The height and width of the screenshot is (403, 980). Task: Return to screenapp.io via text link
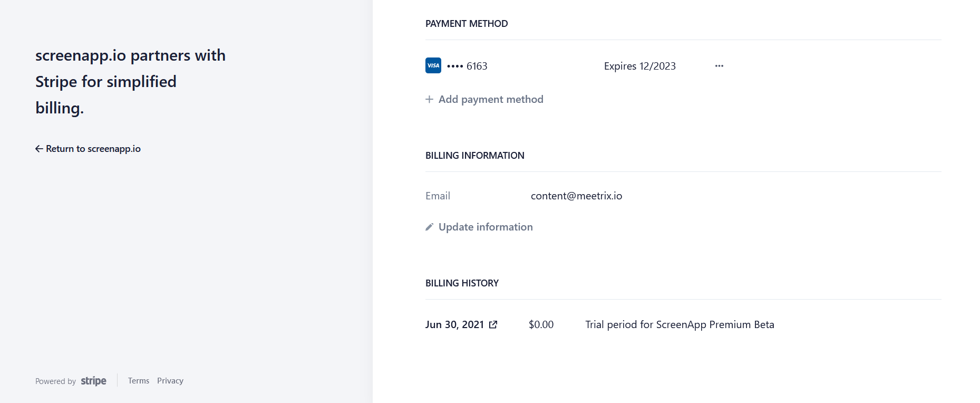(93, 149)
